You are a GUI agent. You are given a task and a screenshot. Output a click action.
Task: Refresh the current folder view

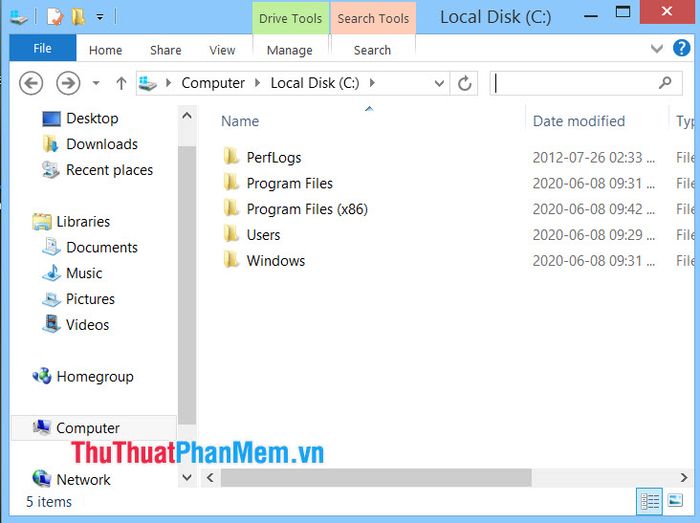click(464, 84)
